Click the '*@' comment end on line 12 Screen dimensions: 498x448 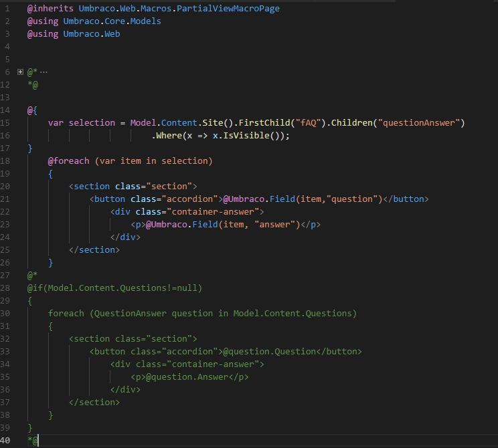point(33,85)
